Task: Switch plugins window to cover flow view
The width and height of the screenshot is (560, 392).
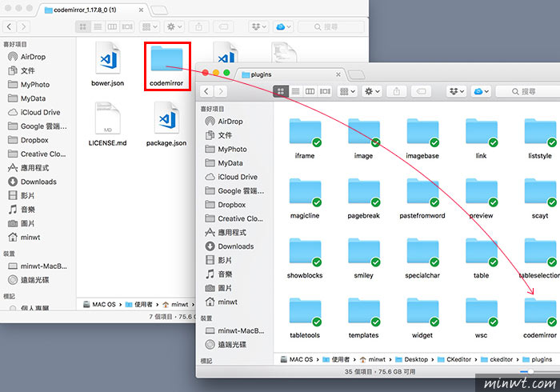Action: tap(325, 91)
